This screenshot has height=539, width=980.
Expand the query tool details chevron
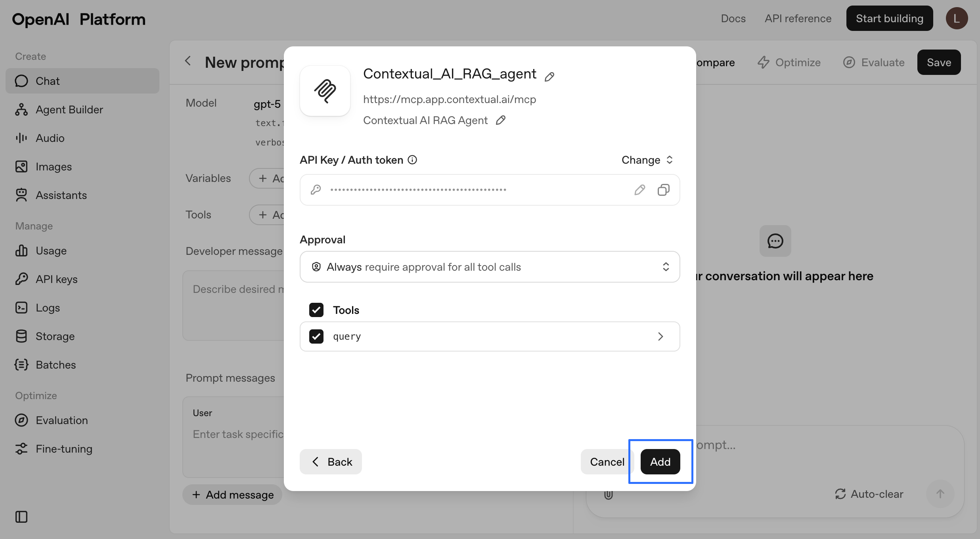coord(660,336)
